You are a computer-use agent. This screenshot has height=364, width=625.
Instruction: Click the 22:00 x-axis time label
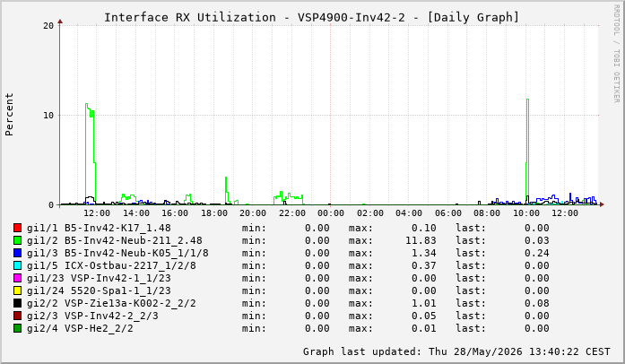coord(292,213)
